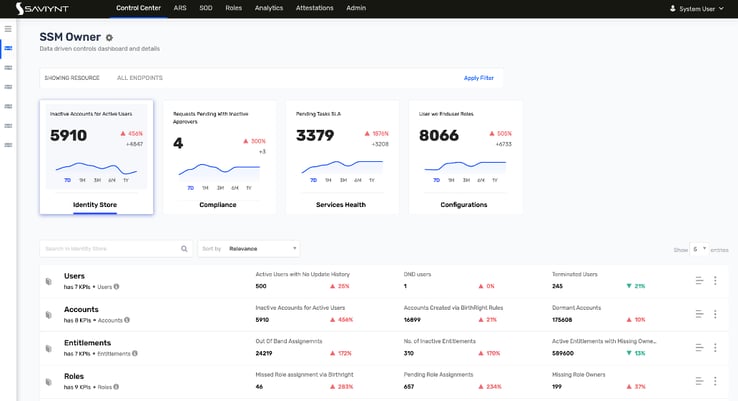Select the Configurations card

pyautogui.click(x=465, y=157)
